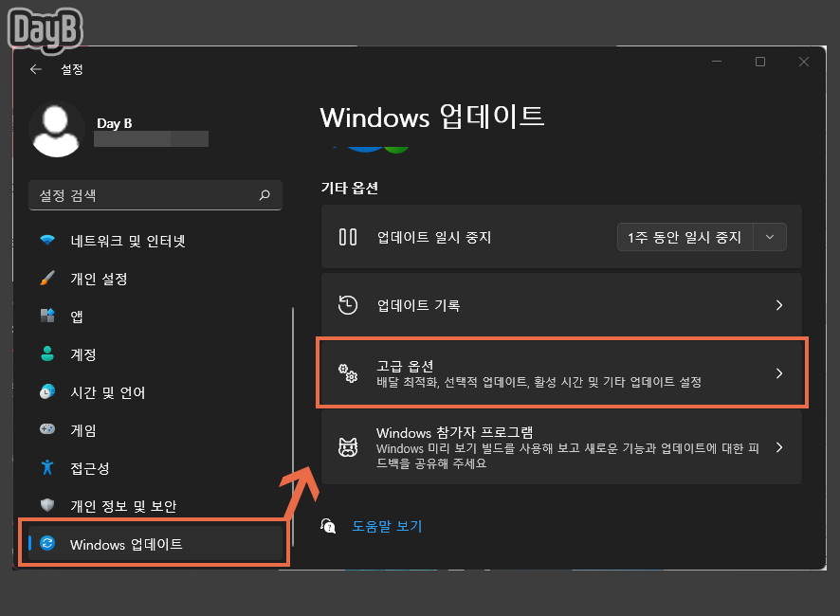Click the chevron on 고급 옵션 row
The image size is (840, 616).
click(779, 373)
